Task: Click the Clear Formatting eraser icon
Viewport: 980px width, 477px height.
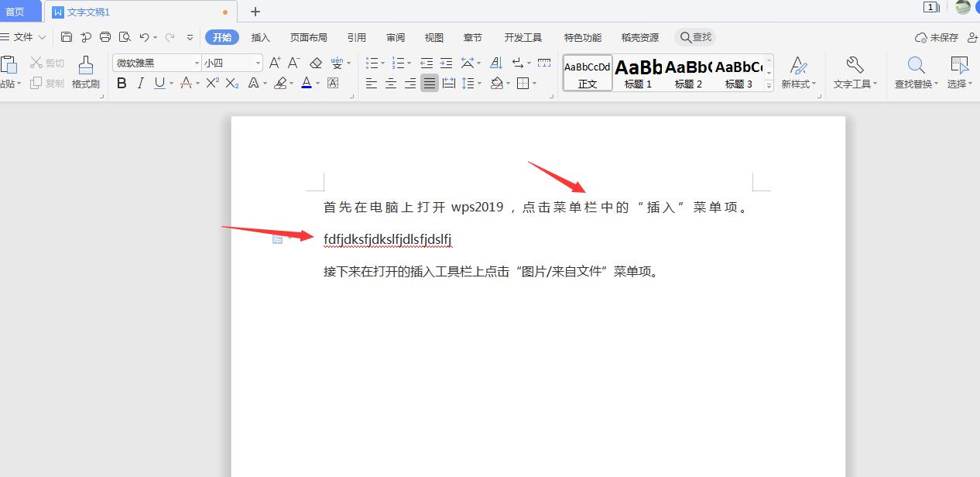Action: [x=316, y=63]
